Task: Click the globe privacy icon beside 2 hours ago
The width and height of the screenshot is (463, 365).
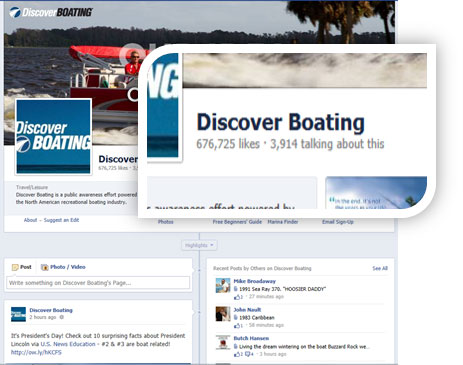Action: click(x=61, y=317)
